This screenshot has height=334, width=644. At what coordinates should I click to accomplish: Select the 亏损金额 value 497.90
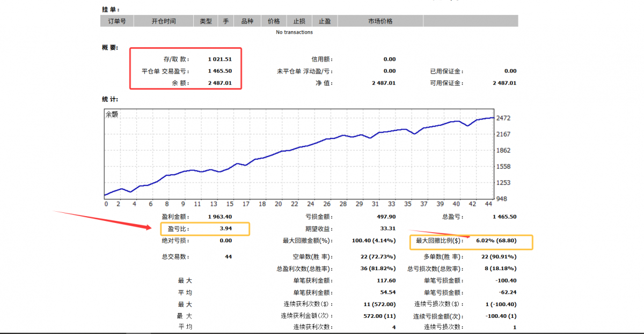tap(385, 217)
